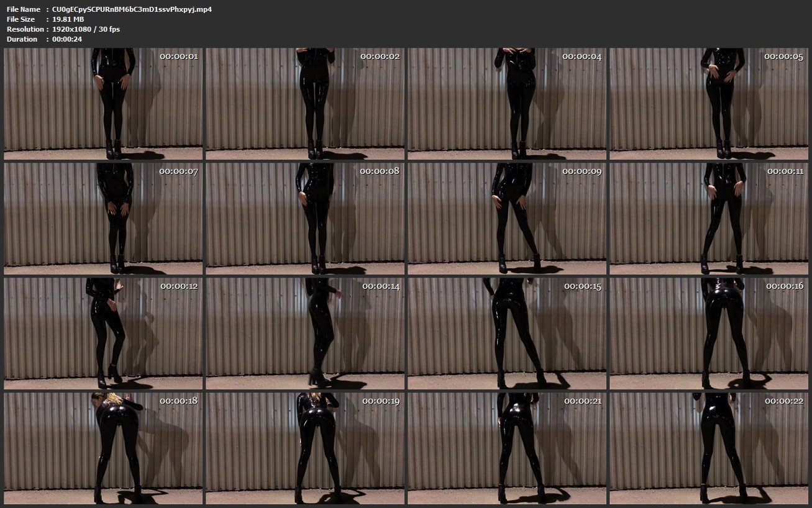This screenshot has height=508, width=812.
Task: Click the File Size label
Action: click(21, 19)
